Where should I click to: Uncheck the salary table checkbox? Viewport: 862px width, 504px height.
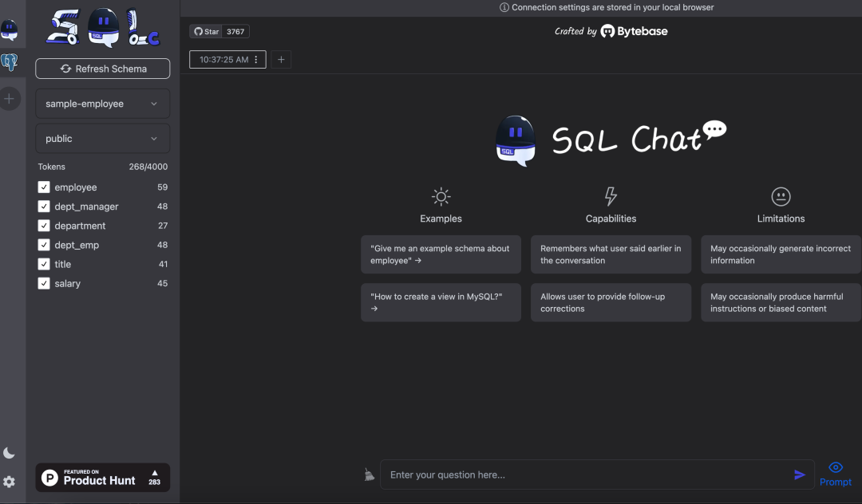point(44,283)
